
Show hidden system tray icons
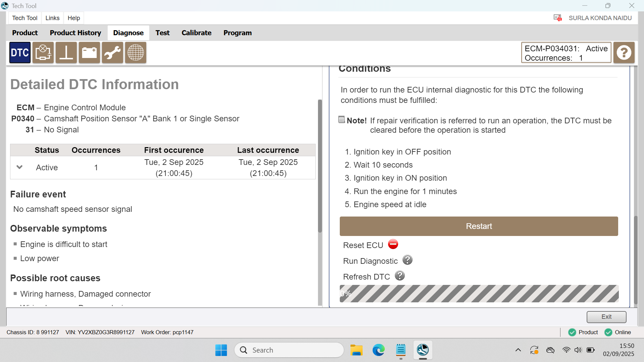click(x=518, y=350)
